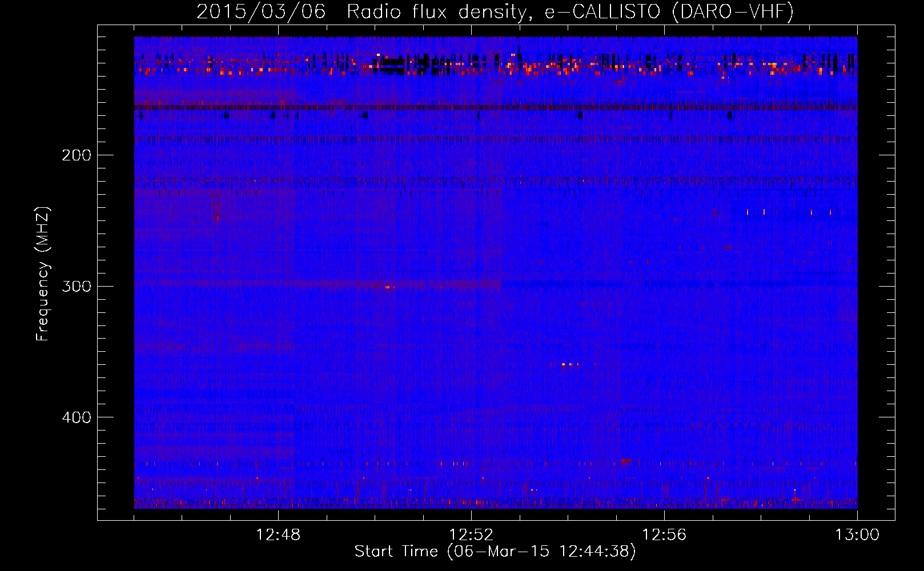Screen dimensions: 924x571
Task: Click the date "2015/03/06" in the title
Action: pyautogui.click(x=261, y=11)
